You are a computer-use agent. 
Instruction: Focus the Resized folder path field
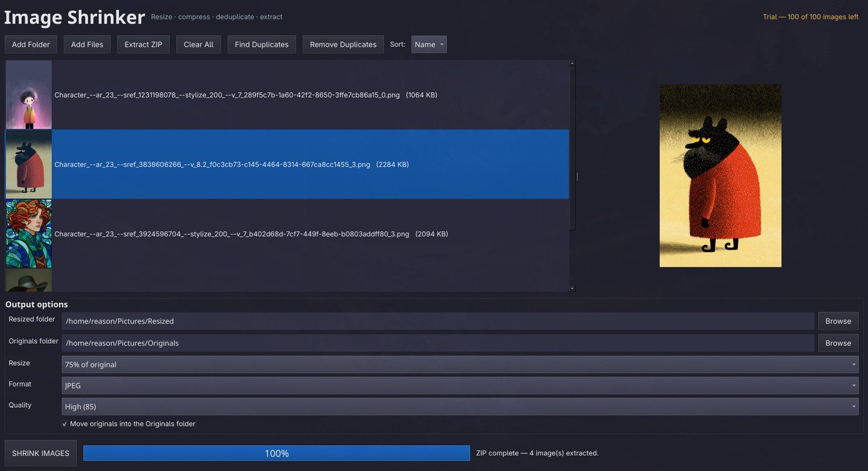(x=438, y=321)
